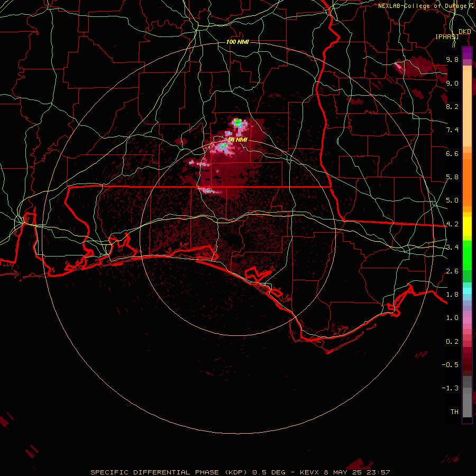
Task: Click the 8.2 scale value
Action: pos(452,106)
